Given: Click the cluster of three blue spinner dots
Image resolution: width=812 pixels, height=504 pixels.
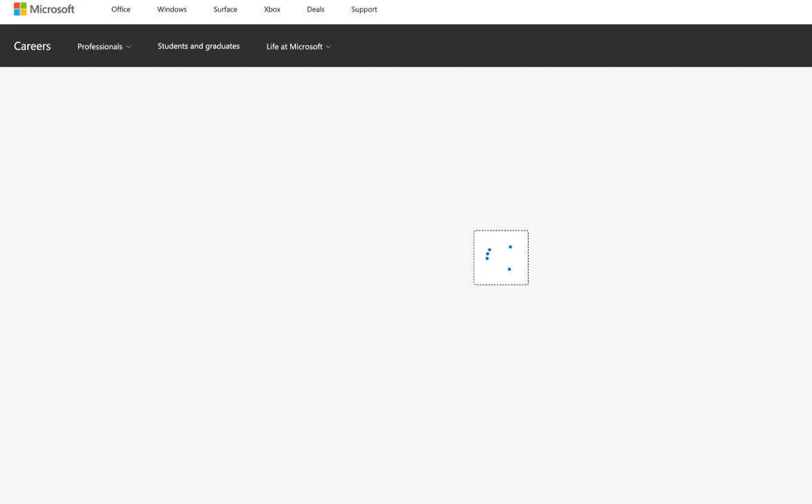Looking at the screenshot, I should pos(487,254).
